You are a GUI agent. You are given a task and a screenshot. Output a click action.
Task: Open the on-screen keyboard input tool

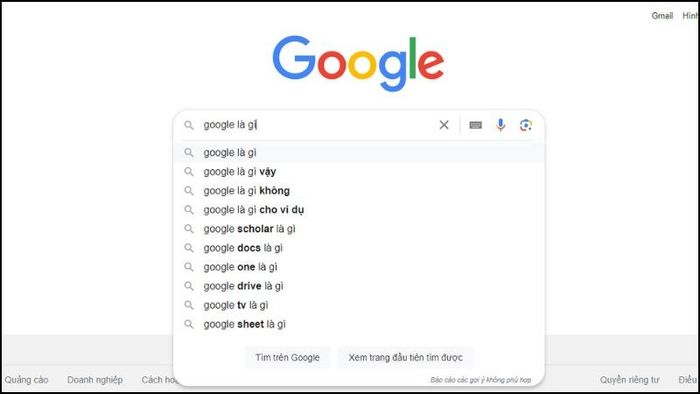tap(475, 125)
